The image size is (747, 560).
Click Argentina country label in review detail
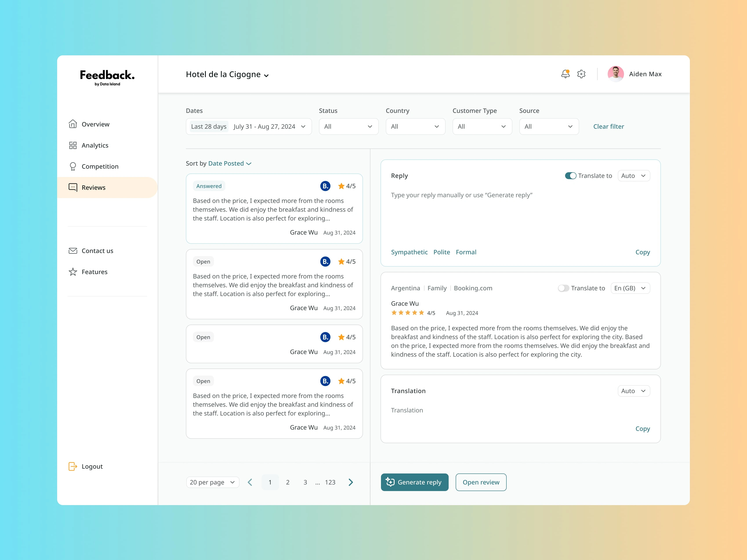pos(406,288)
